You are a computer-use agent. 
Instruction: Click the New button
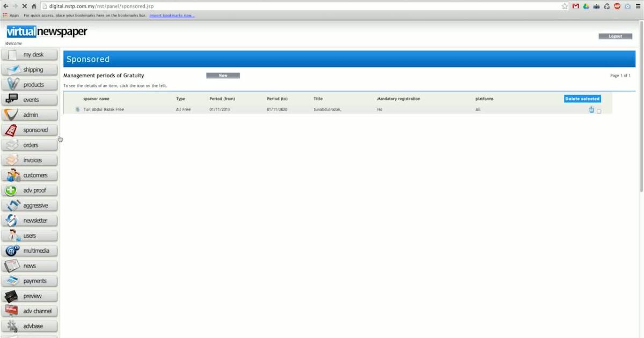tap(223, 76)
